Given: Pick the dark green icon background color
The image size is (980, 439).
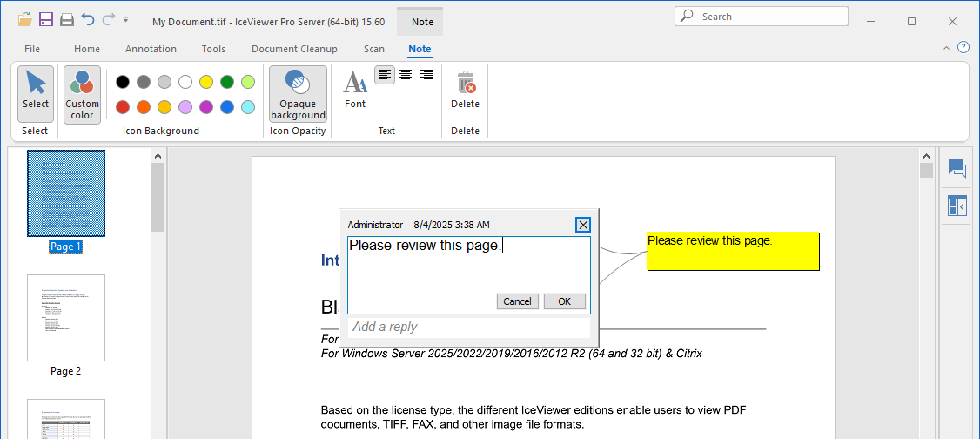Looking at the screenshot, I should coord(227,81).
